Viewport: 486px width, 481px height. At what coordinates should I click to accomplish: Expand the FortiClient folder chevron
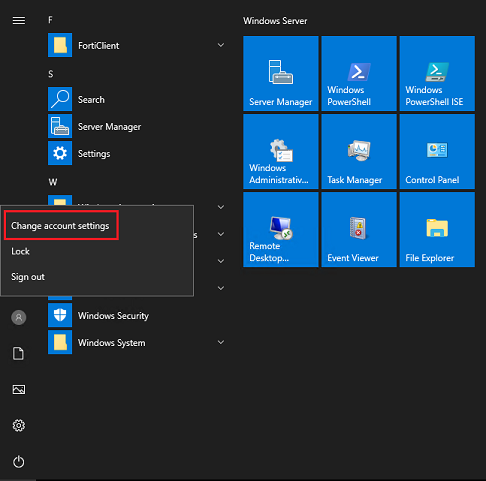point(221,45)
